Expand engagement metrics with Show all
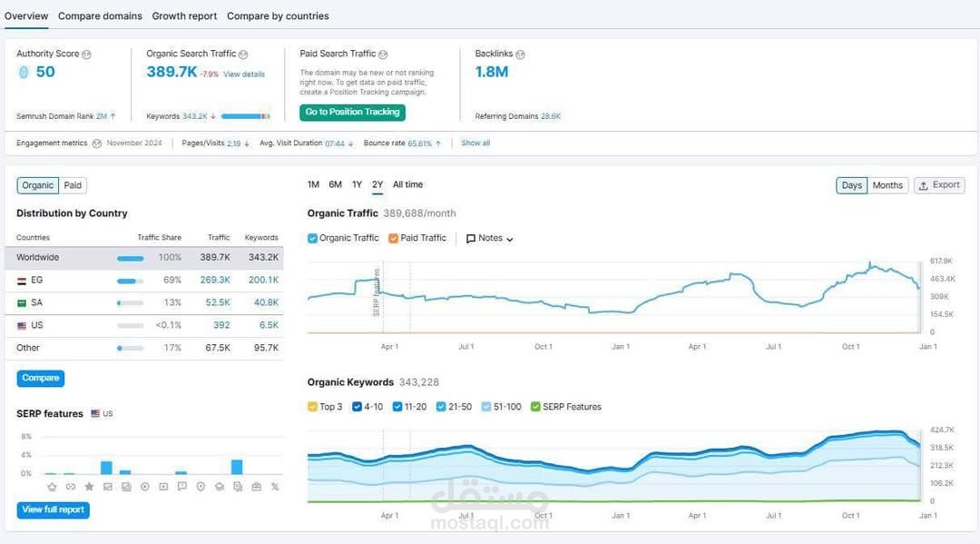The width and height of the screenshot is (980, 544). point(475,143)
